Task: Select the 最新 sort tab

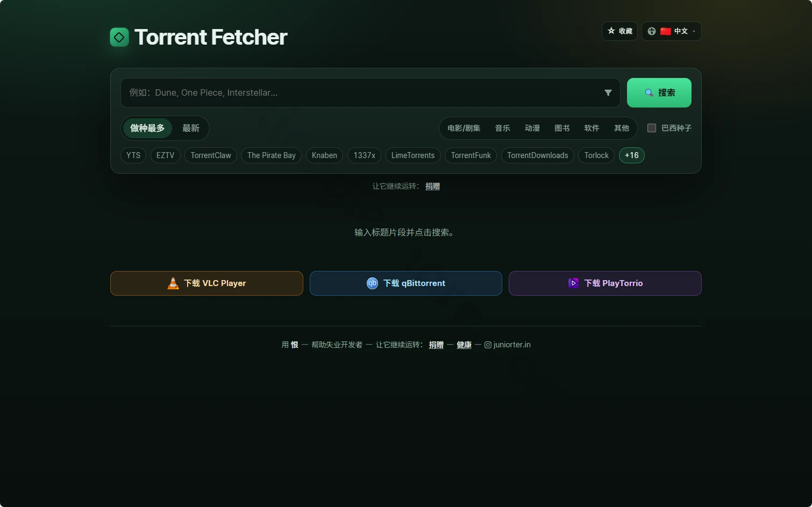Action: 191,128
